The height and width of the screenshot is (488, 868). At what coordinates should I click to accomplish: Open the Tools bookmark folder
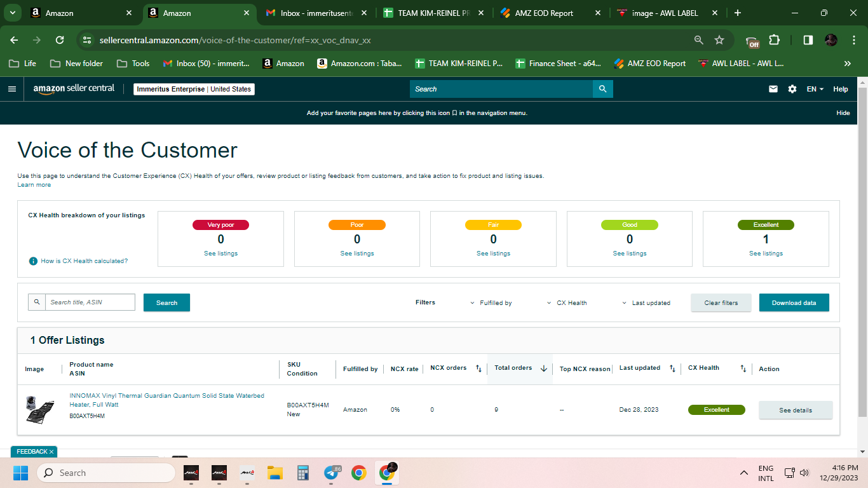coord(133,64)
